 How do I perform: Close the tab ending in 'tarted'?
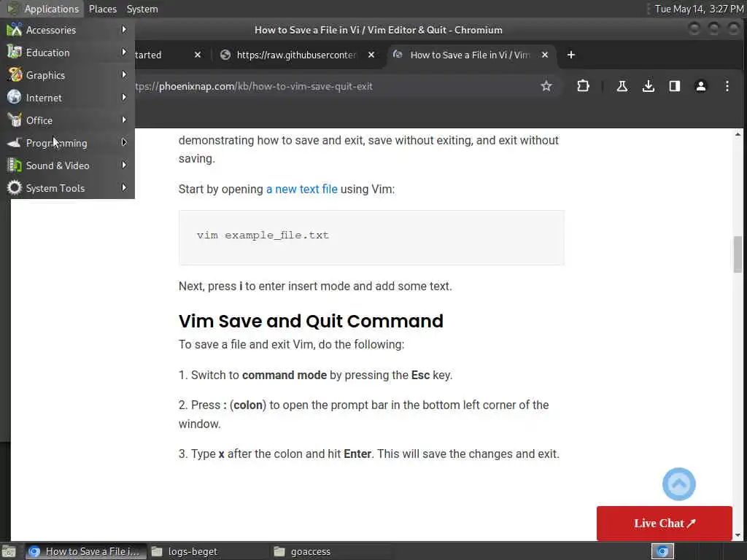[198, 55]
